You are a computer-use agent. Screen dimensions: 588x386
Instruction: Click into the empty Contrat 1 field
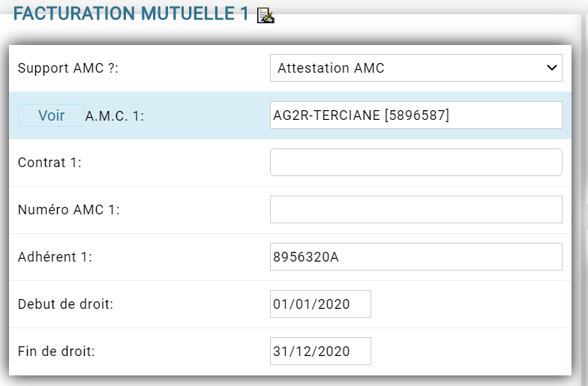tap(415, 162)
